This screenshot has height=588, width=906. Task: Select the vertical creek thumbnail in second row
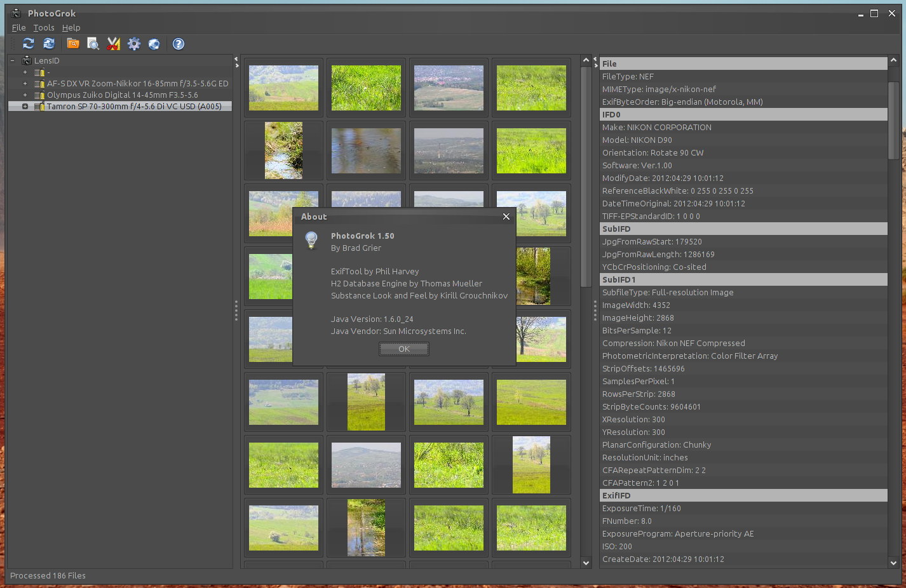[x=283, y=150]
